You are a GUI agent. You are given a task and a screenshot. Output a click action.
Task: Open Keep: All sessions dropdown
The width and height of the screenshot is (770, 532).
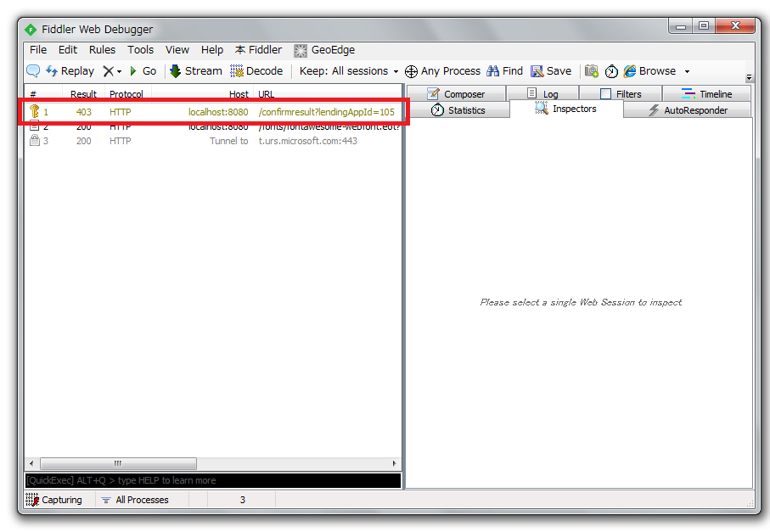tap(349, 71)
